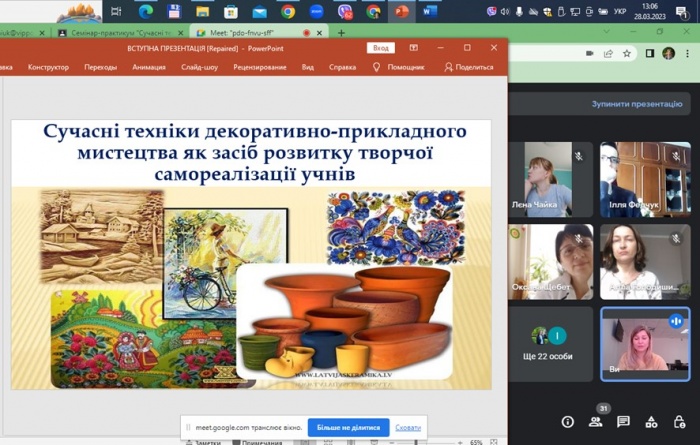This screenshot has width=700, height=445.
Task: Select the Лєна Чайка participant tile
Action: [x=549, y=178]
